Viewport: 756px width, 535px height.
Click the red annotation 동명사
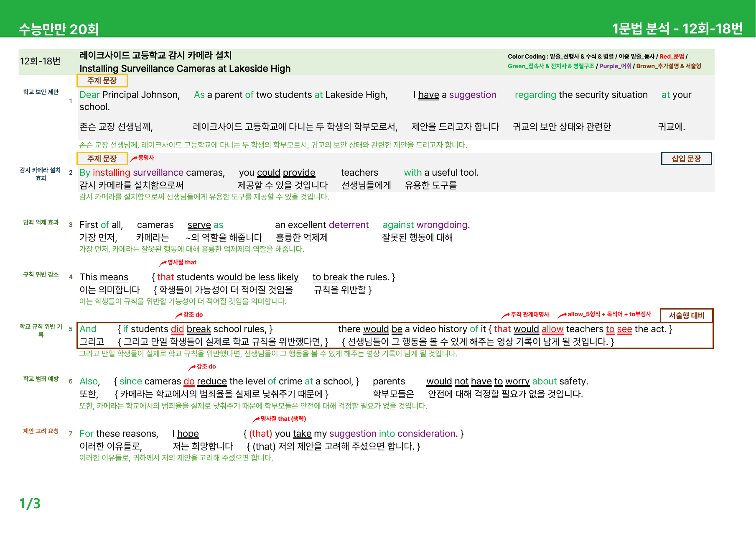point(146,158)
